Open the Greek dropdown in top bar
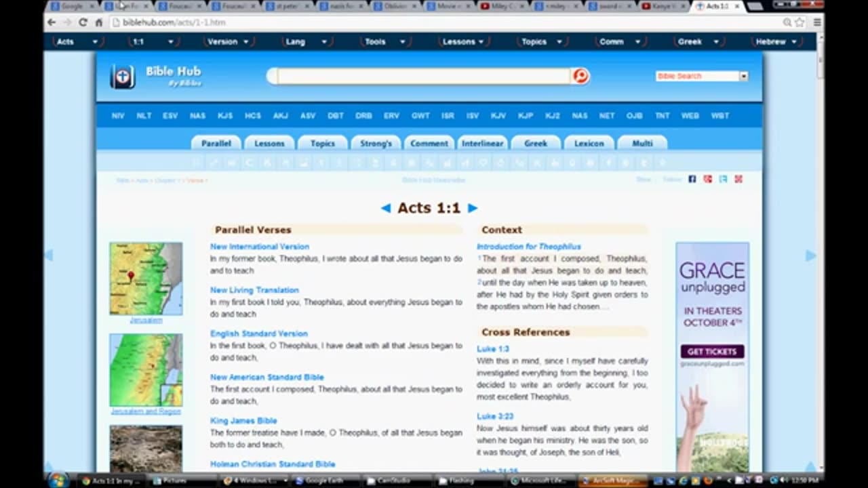Image resolution: width=868 pixels, height=488 pixels. pyautogui.click(x=698, y=41)
